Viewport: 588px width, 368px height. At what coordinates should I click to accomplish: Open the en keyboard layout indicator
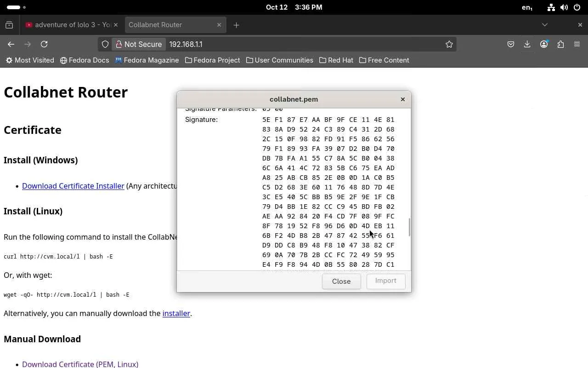527,7
